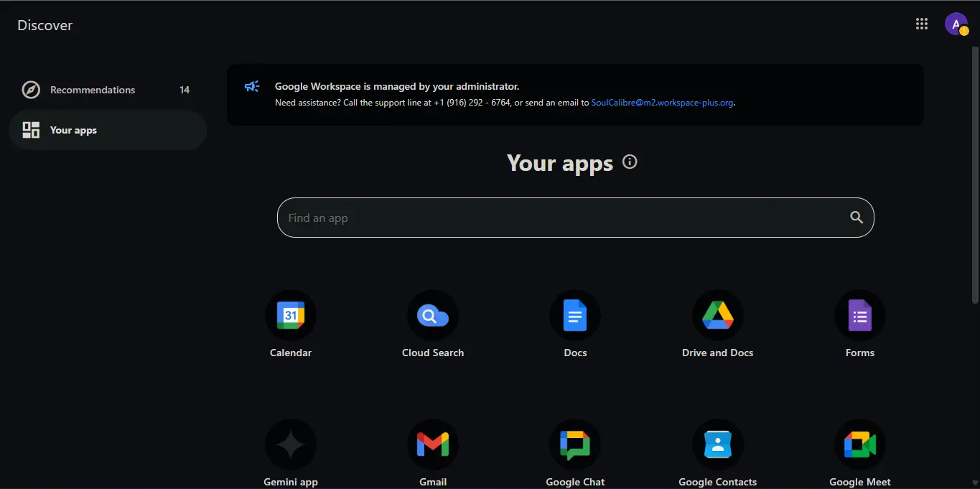Click the info icon beside Your apps
The width and height of the screenshot is (980, 489).
pyautogui.click(x=630, y=162)
